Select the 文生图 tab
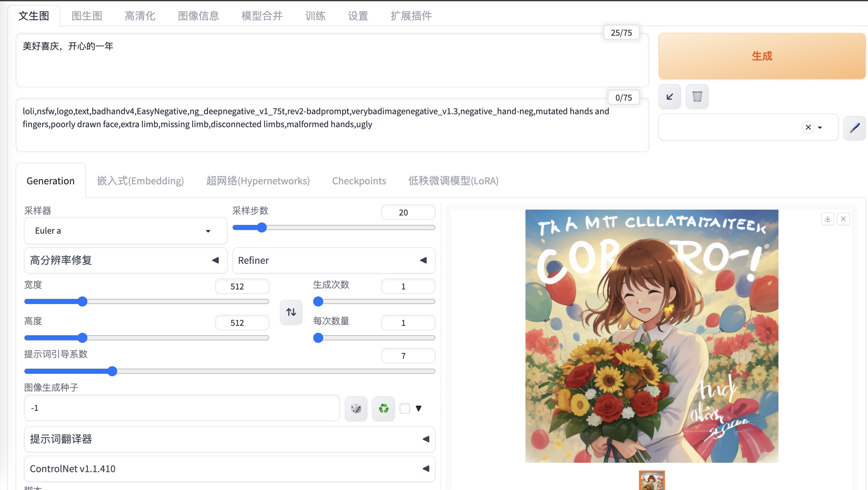Screen dimensions: 868x490 click(34, 16)
